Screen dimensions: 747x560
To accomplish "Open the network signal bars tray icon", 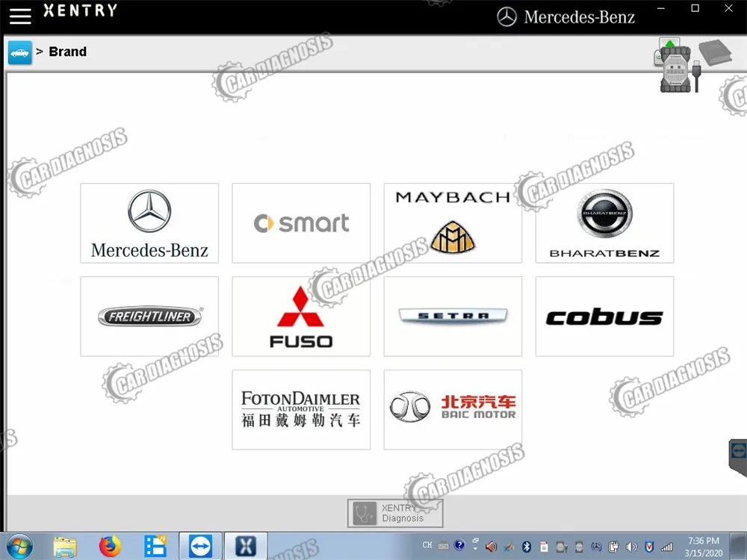I will point(667,547).
